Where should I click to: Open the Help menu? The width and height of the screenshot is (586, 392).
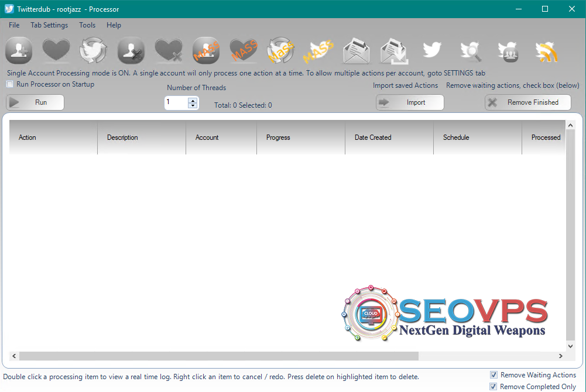[x=114, y=25]
